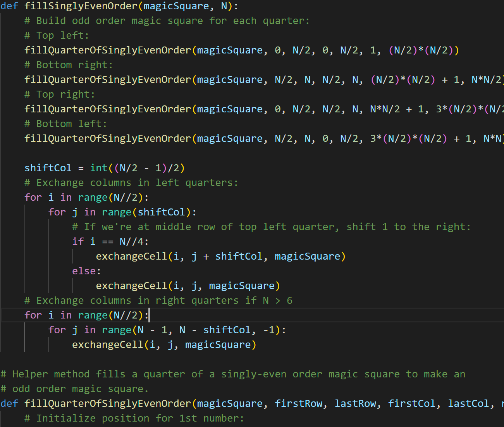Click the "# Exchange columns in left quarters:" comment

point(131,183)
